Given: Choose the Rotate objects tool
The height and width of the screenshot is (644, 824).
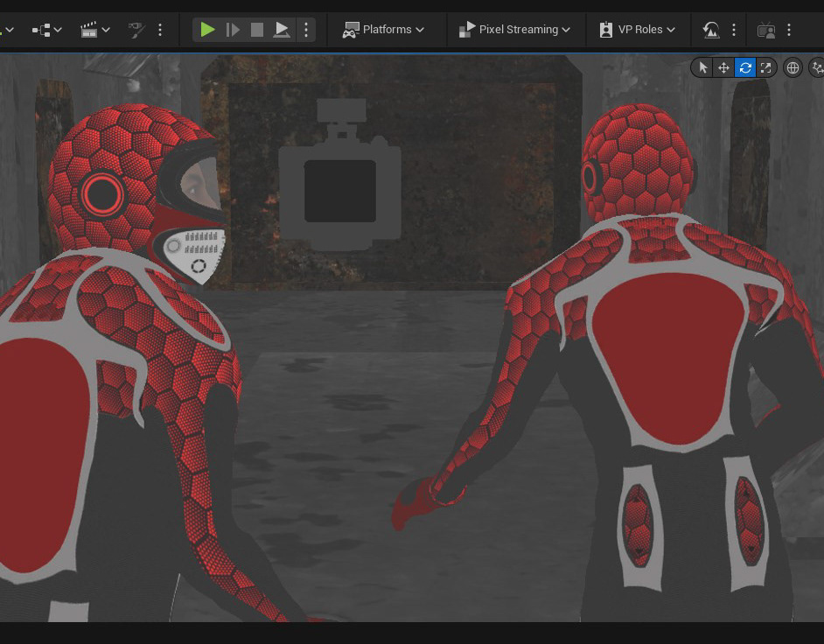Looking at the screenshot, I should (744, 68).
